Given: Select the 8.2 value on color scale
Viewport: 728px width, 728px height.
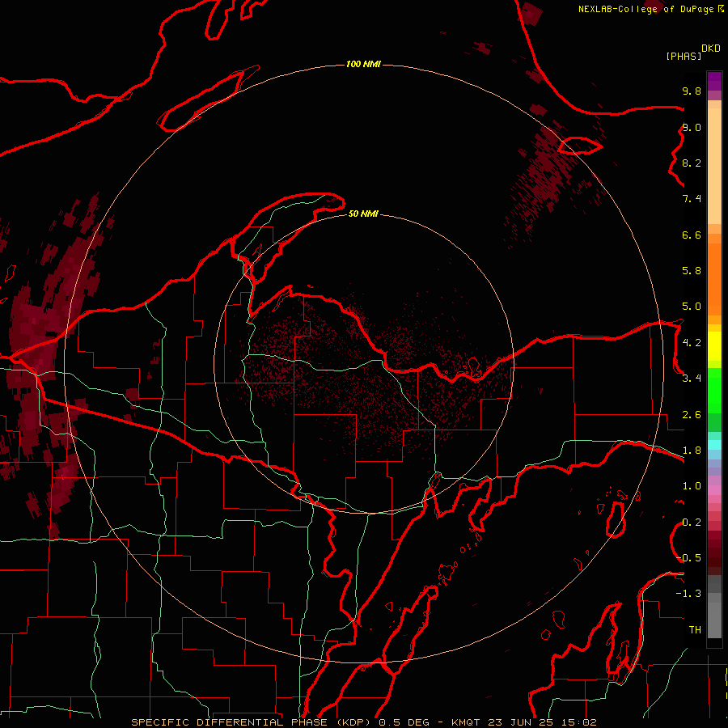Looking at the screenshot, I should tap(692, 163).
